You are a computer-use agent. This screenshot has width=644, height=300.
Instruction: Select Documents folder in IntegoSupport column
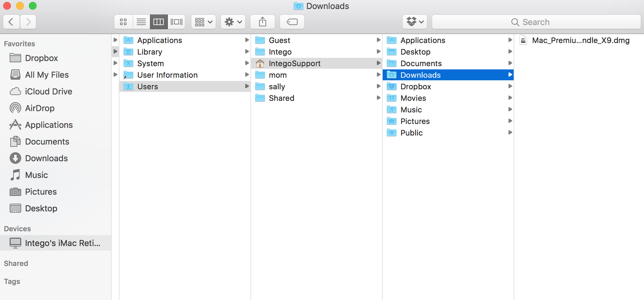pos(448,63)
